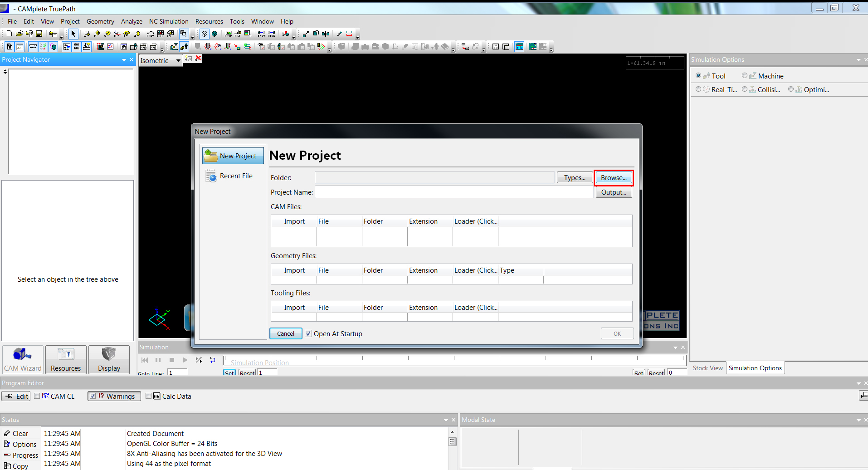Image resolution: width=868 pixels, height=470 pixels.
Task: Switch to the Stock View tab
Action: pos(707,368)
